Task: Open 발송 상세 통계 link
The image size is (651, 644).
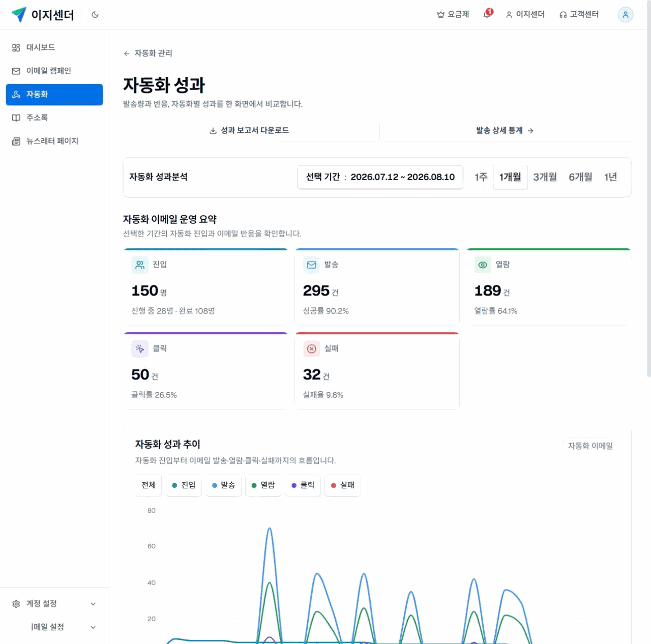Action: pos(505,131)
